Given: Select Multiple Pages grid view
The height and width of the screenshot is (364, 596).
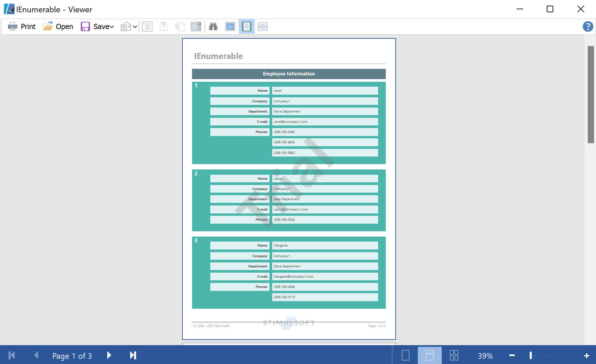Looking at the screenshot, I should [454, 355].
